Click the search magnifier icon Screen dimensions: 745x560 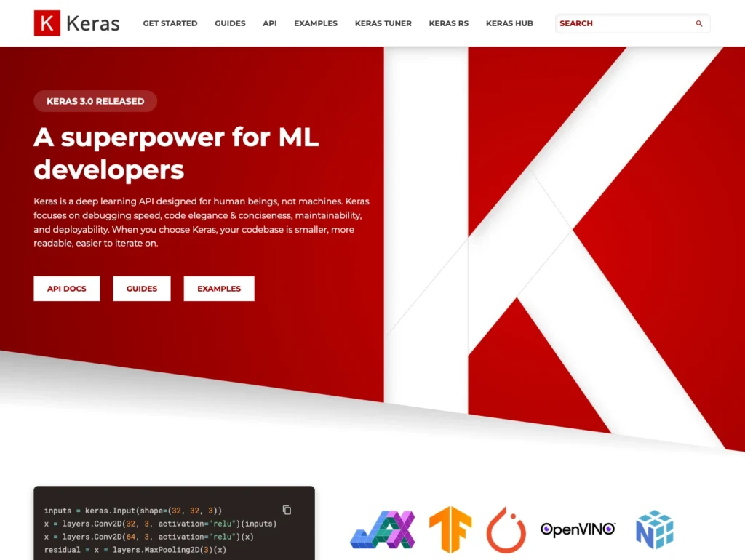click(x=697, y=23)
